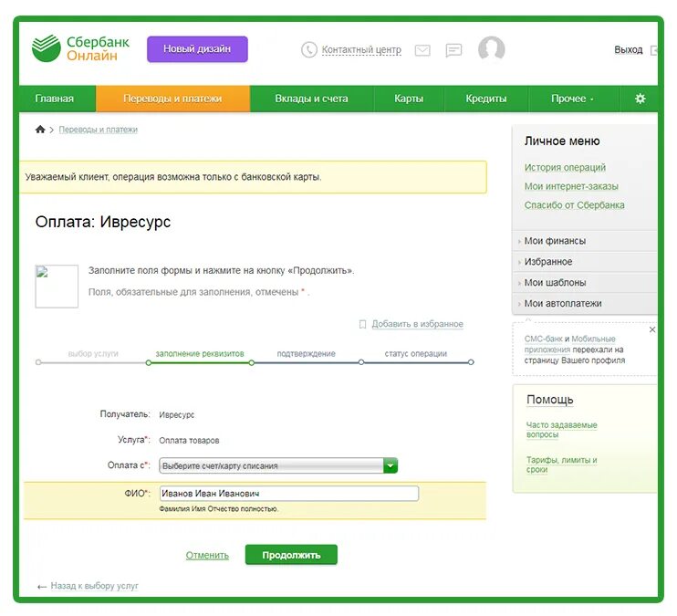Screen dimensions: 677x616
Task: Click the exit door icon beside Выход
Action: pyautogui.click(x=654, y=50)
